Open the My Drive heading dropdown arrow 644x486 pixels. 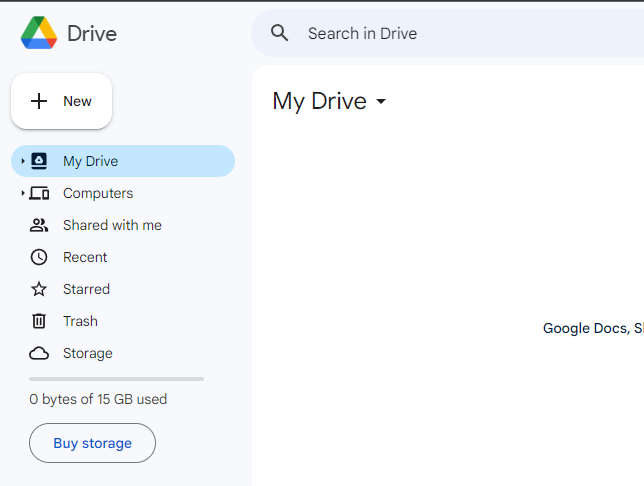(x=381, y=101)
